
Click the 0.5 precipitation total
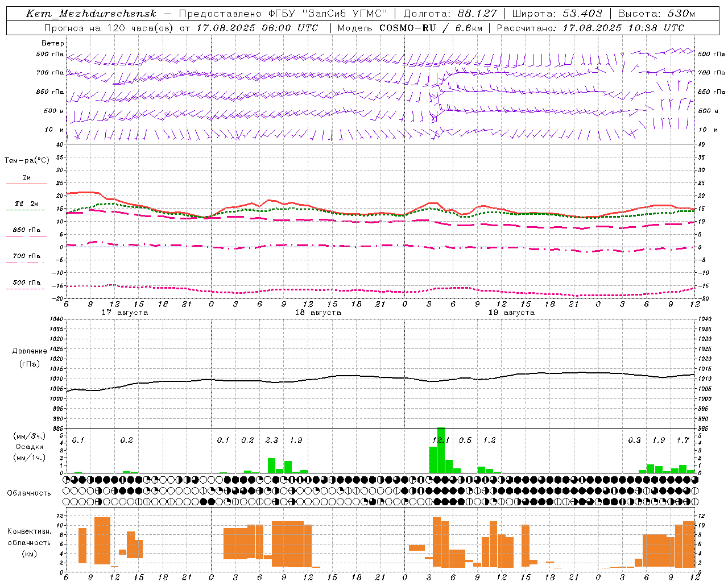465,440
